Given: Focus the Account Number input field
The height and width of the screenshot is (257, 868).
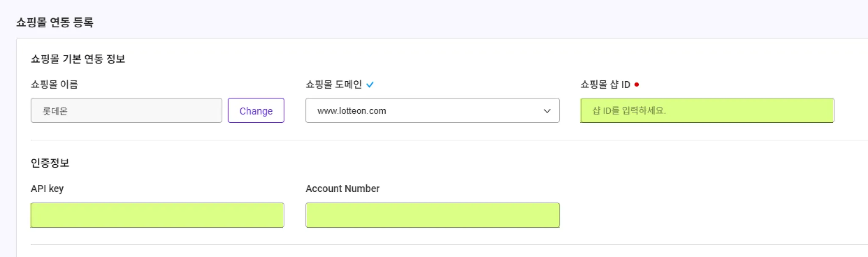Looking at the screenshot, I should click(432, 215).
